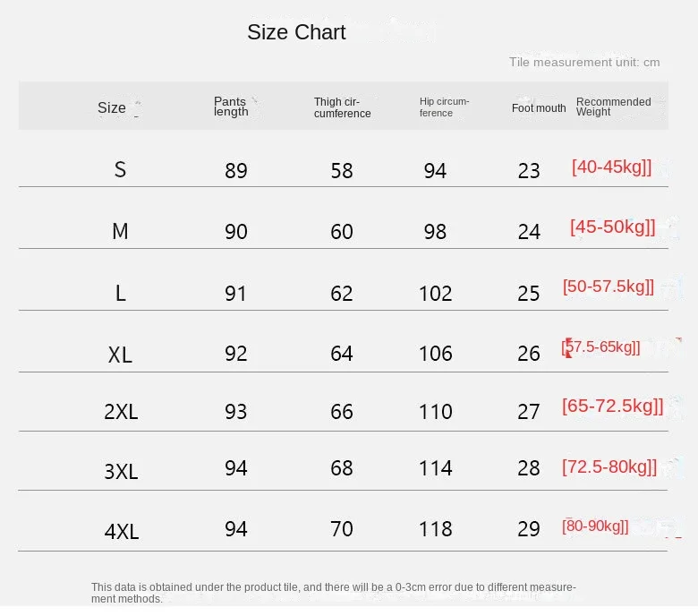Image resolution: width=698 pixels, height=616 pixels.
Task: Select the Hip circumference column header
Action: (444, 107)
